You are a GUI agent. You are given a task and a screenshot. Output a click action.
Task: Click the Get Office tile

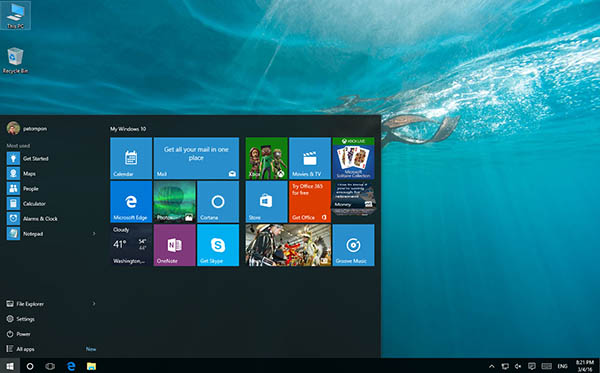pos(310,202)
